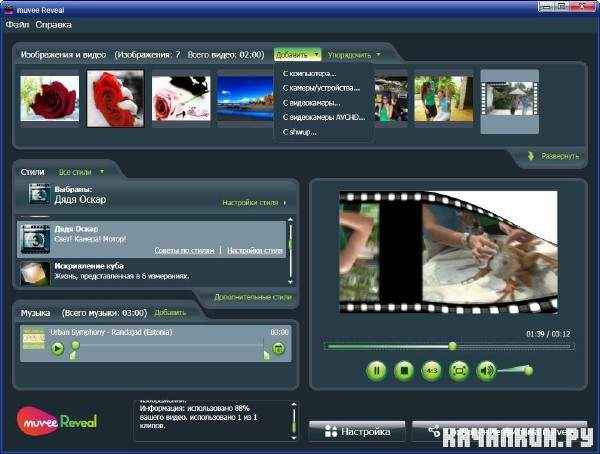This screenshot has height=454, width=600.
Task: Click the 01:39 / 03:12 time readout
Action: [x=548, y=334]
